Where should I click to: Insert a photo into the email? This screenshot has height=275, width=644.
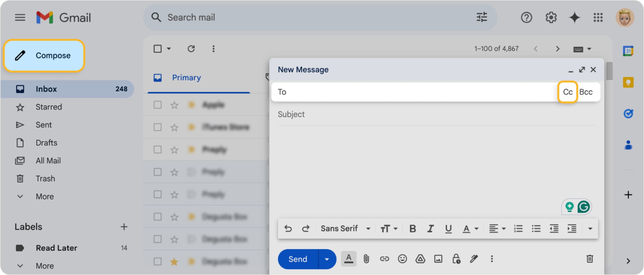click(x=439, y=259)
